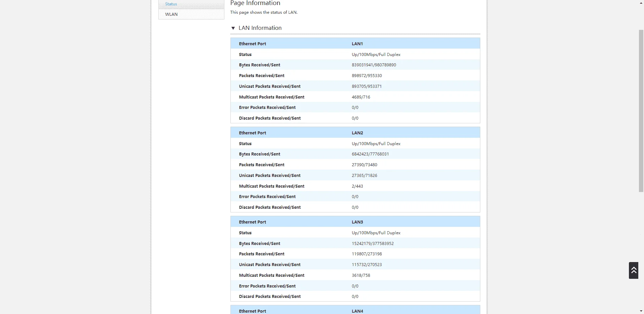Click the scroll-to-top double chevron icon
The width and height of the screenshot is (644, 314).
634,270
